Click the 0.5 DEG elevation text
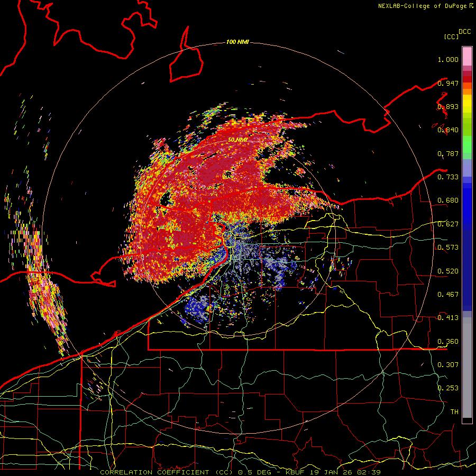The height and width of the screenshot is (476, 476). point(255,472)
